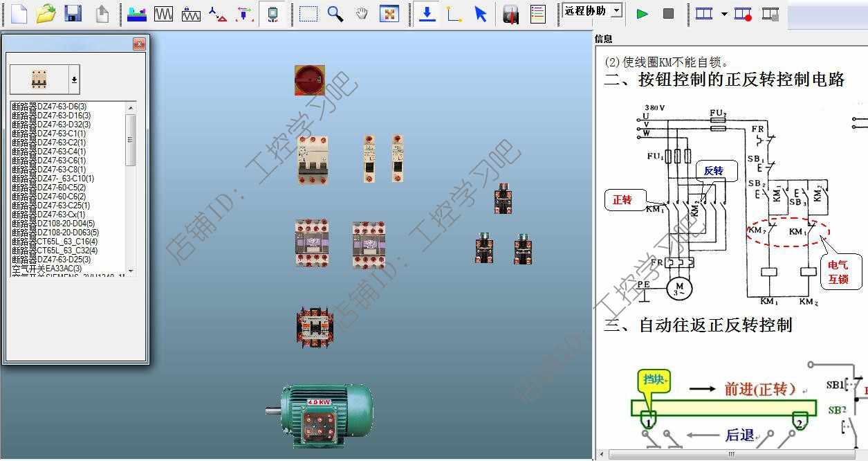Stop simulation with gray square button
This screenshot has height=461, width=868.
(668, 13)
